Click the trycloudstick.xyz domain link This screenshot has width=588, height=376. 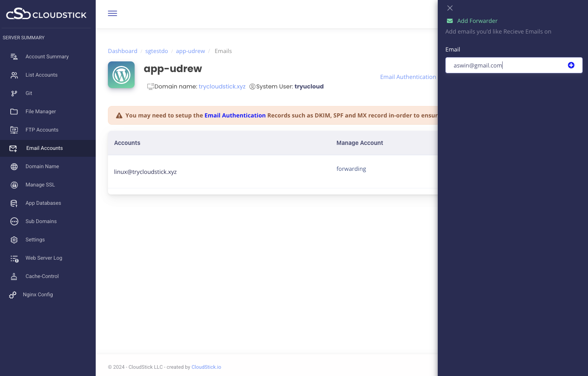[x=222, y=87]
